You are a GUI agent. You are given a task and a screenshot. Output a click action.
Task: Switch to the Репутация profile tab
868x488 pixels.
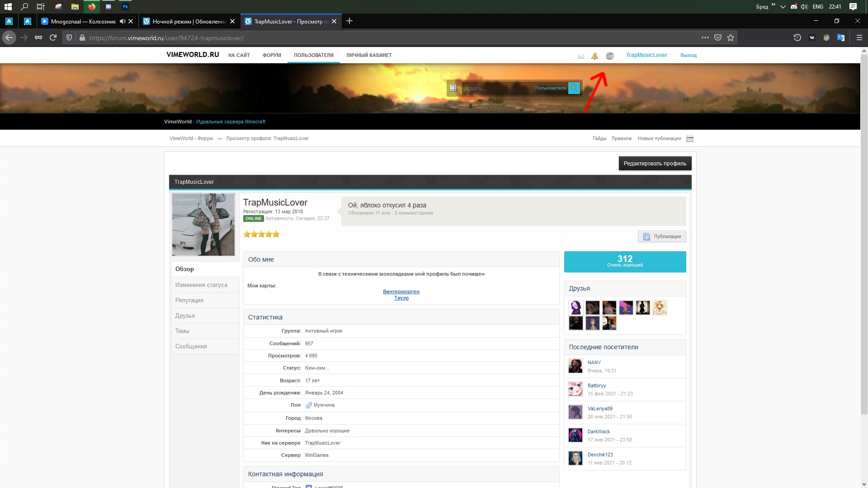tap(189, 300)
